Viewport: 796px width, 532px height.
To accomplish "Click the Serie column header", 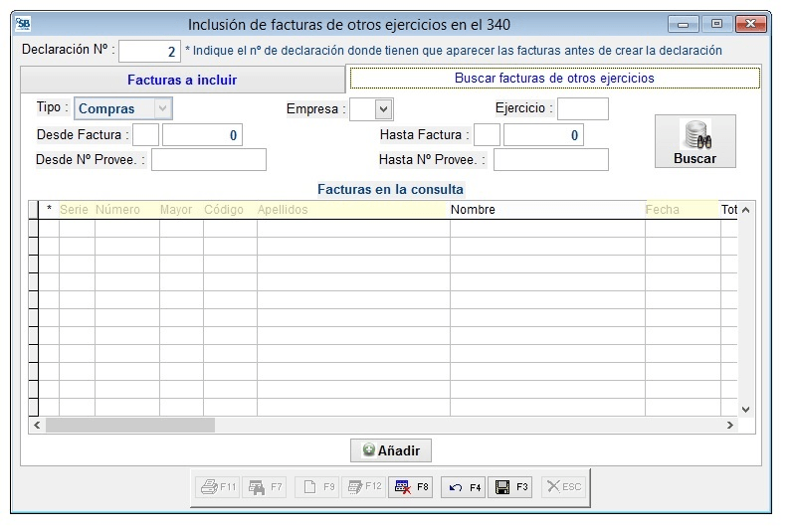I will pyautogui.click(x=77, y=210).
